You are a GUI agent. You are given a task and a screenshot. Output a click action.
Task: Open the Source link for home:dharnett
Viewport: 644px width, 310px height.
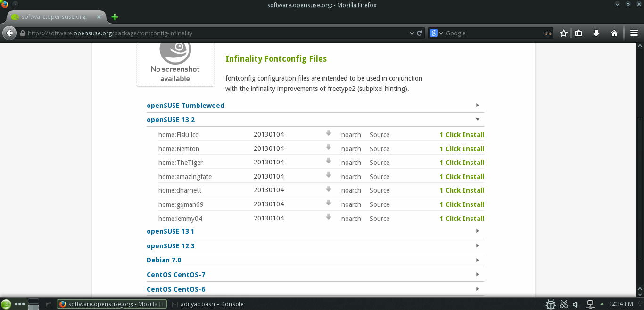click(x=380, y=190)
